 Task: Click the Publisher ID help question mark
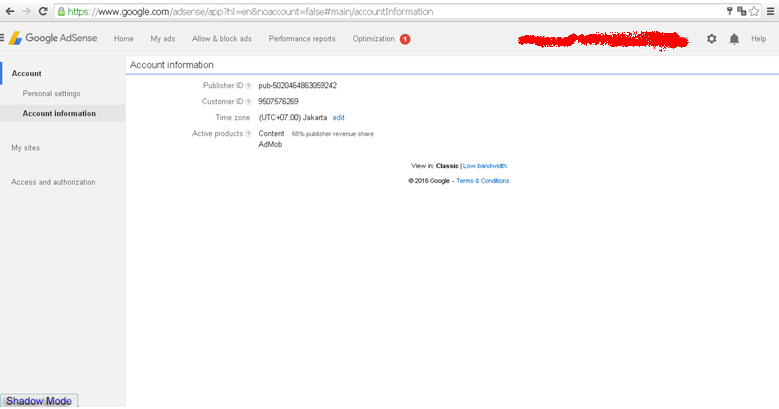click(248, 86)
